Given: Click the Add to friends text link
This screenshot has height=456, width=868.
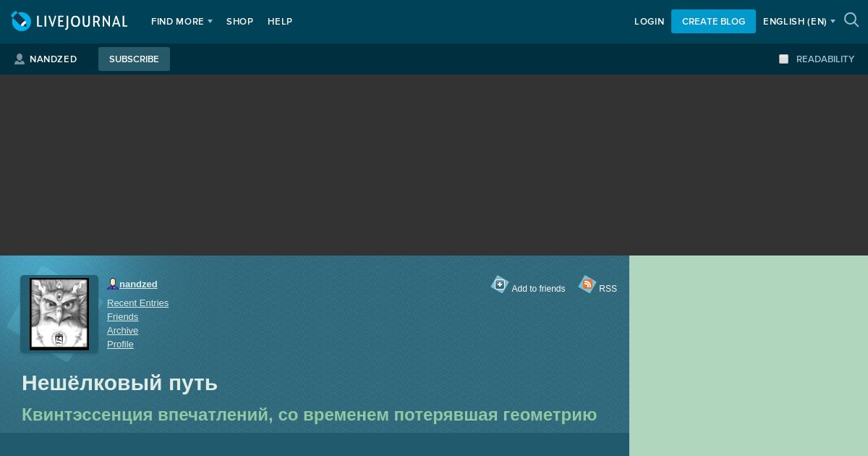Looking at the screenshot, I should (538, 289).
